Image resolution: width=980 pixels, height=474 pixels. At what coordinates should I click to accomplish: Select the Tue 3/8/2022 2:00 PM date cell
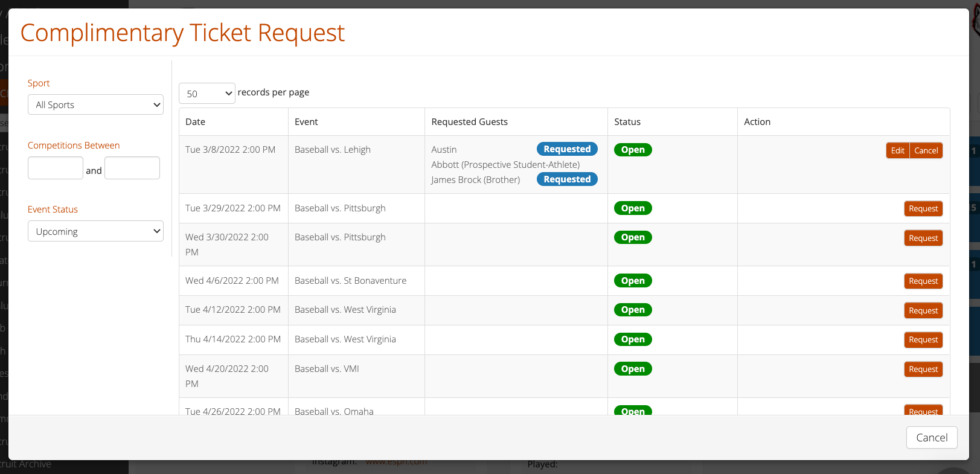pyautogui.click(x=234, y=165)
